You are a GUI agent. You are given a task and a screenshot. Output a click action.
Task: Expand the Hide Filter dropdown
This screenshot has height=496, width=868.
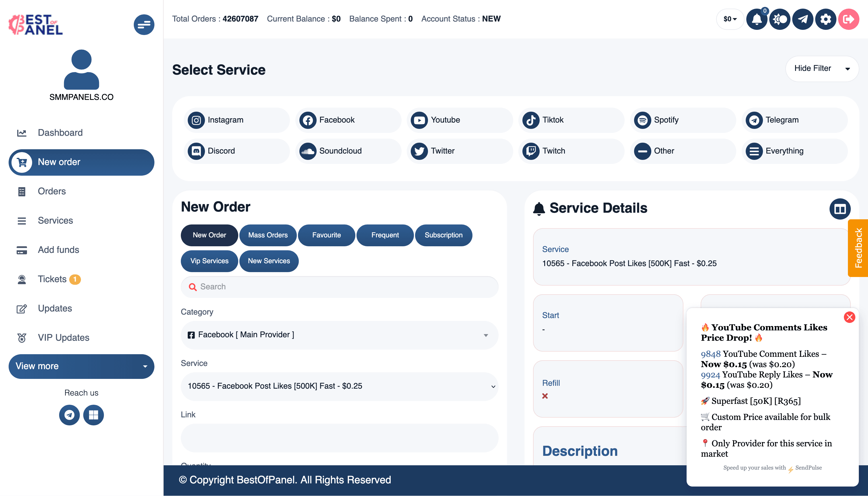(x=822, y=69)
